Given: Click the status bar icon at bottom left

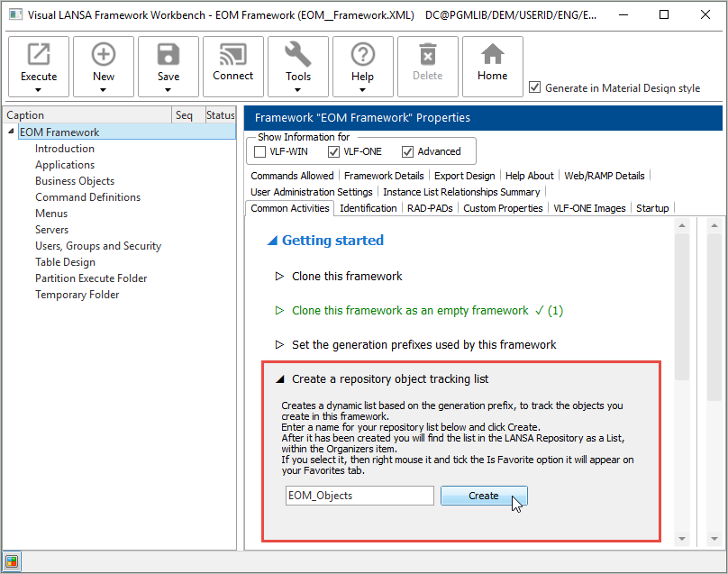Looking at the screenshot, I should pos(12,561).
